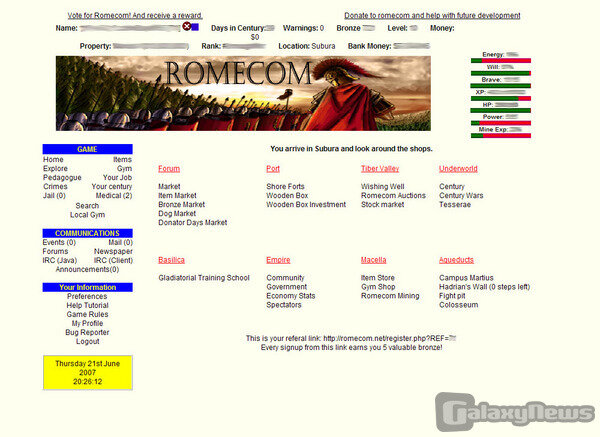Open Medical (2) link
This screenshot has width=600, height=437.
click(114, 196)
